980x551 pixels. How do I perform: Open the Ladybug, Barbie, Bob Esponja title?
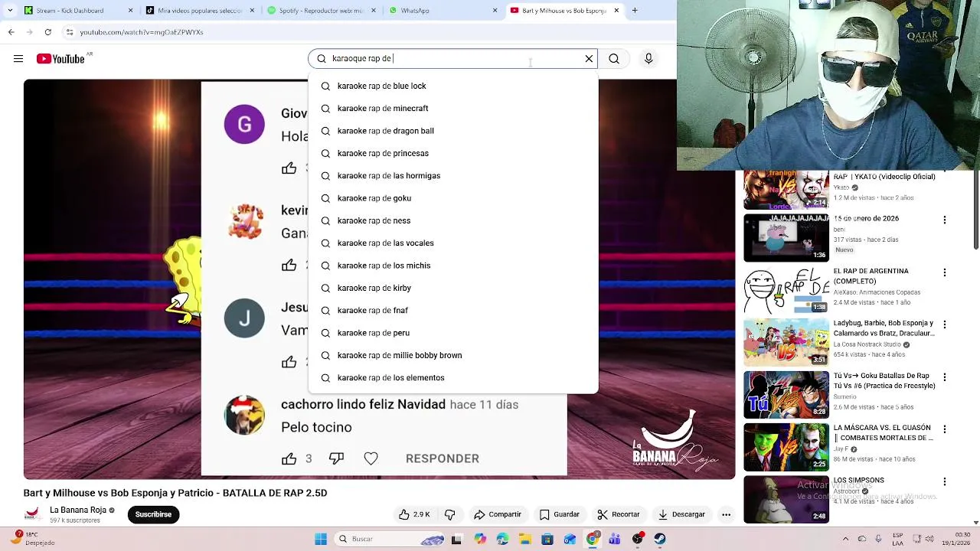(x=884, y=328)
